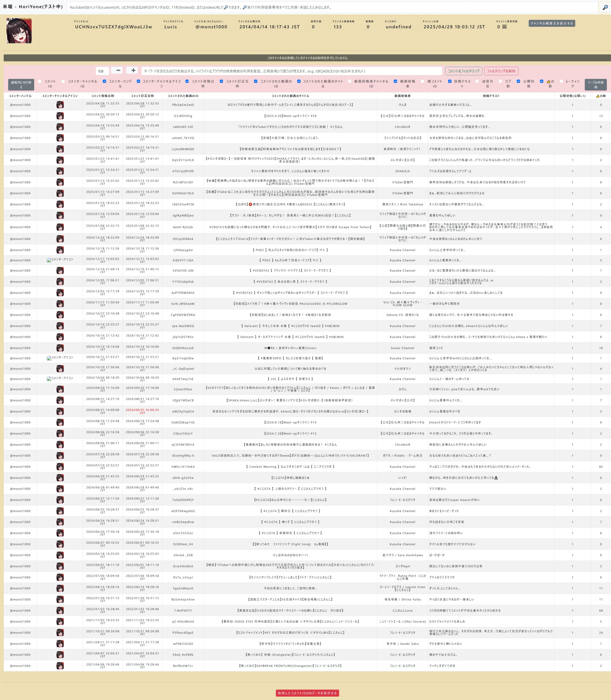
Task: Click commenter icon in the 2021/10/31 09:26:08 row
Action: (60, 633)
